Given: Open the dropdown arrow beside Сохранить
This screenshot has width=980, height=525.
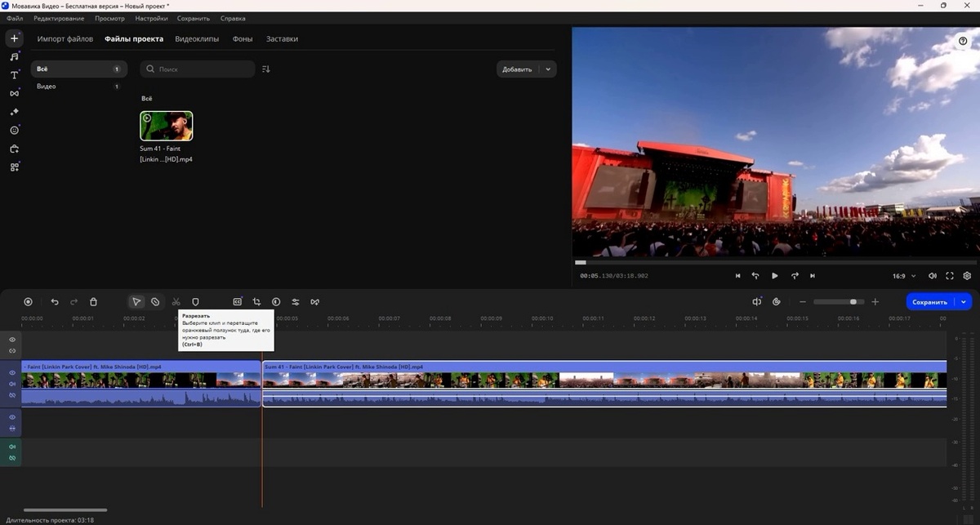Looking at the screenshot, I should pyautogui.click(x=964, y=302).
